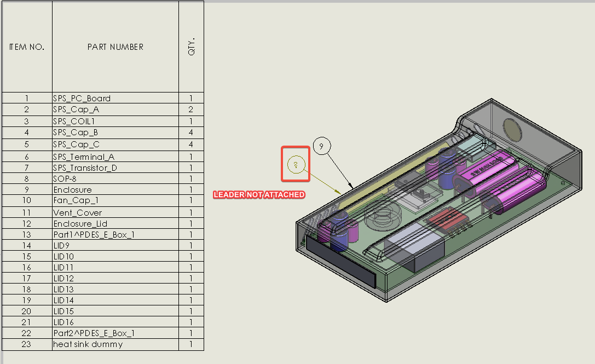Click the LID16 part number cell
Screen dimensions: 595x364
[x=115, y=322]
